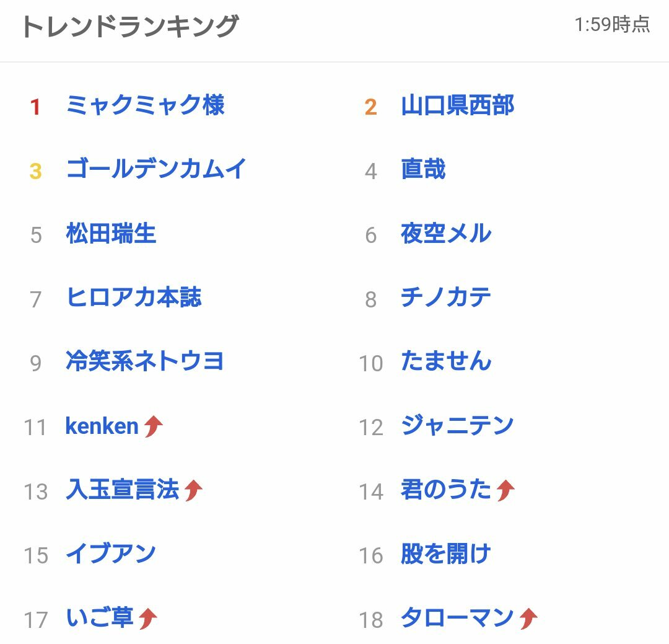The width and height of the screenshot is (669, 644).
Task: Select the 松田瑞生 trend
Action: click(111, 233)
